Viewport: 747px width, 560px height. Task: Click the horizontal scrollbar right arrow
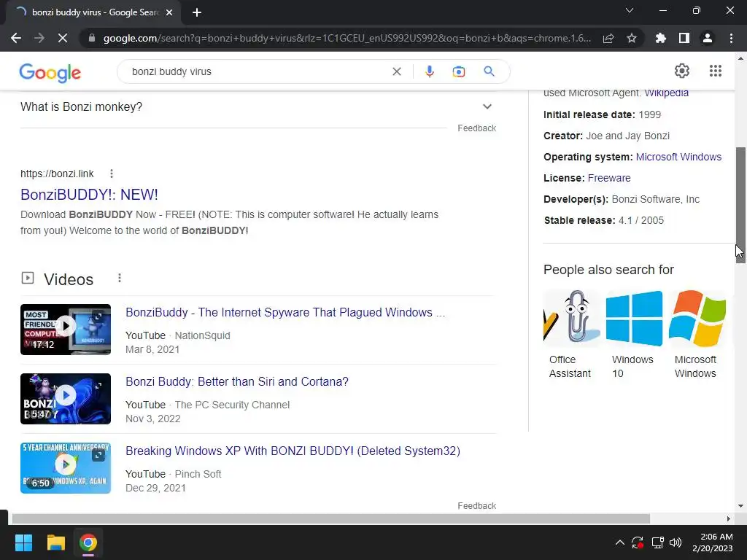tap(728, 518)
